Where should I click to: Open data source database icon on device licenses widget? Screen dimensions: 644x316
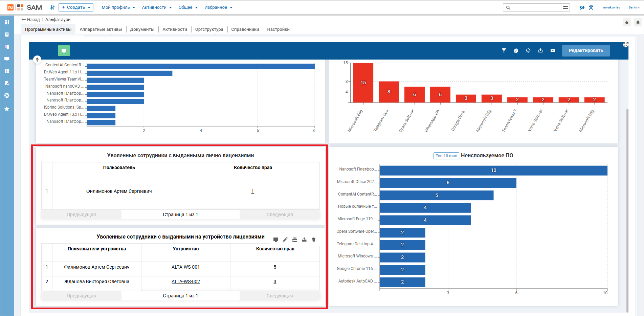295,240
